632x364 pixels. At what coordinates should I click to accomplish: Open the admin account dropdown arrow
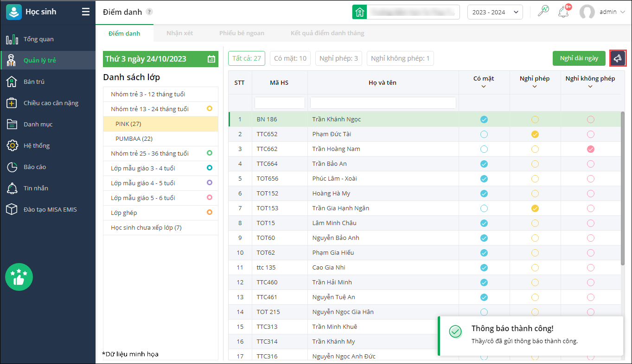(622, 12)
